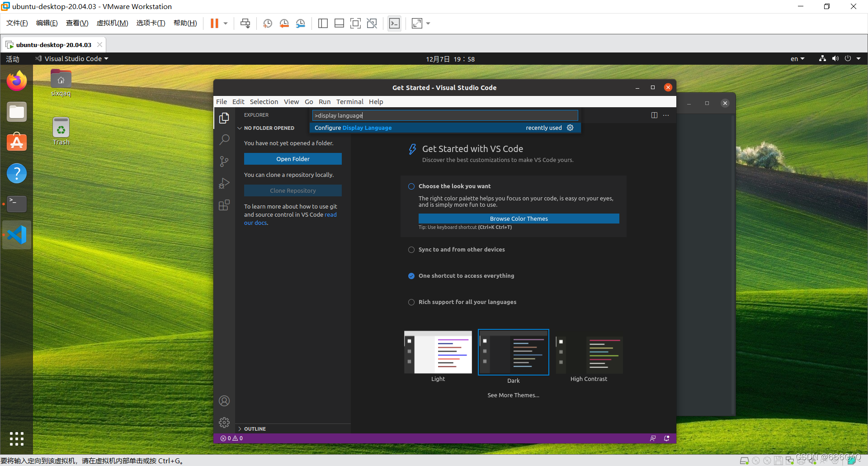Open the Search view in activity bar
The height and width of the screenshot is (466, 868).
point(224,139)
